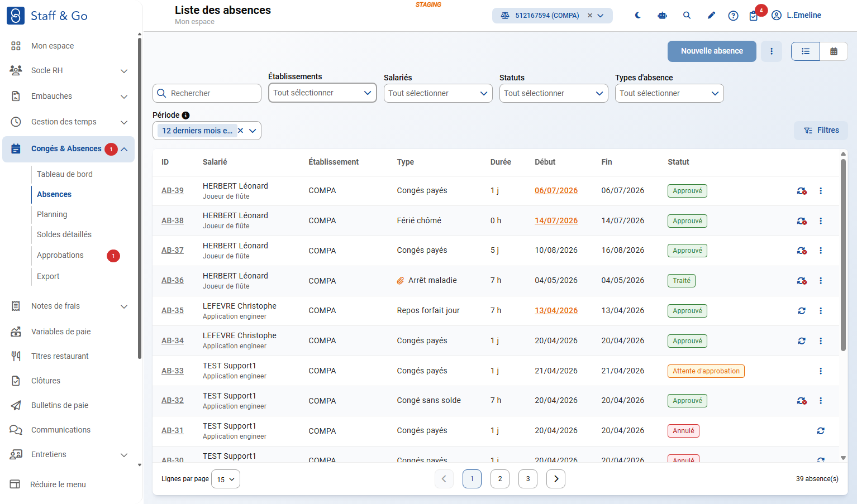Open the Filtres panel

click(821, 131)
